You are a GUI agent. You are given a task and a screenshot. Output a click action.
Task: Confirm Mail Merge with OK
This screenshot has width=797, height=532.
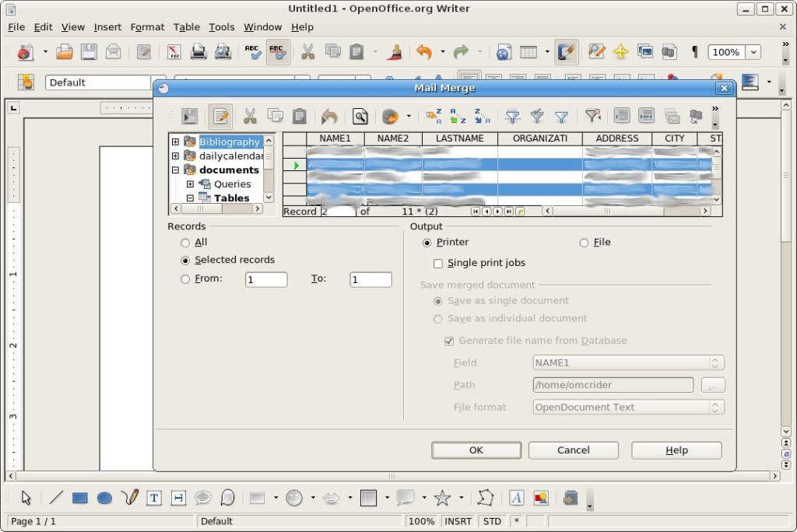476,450
